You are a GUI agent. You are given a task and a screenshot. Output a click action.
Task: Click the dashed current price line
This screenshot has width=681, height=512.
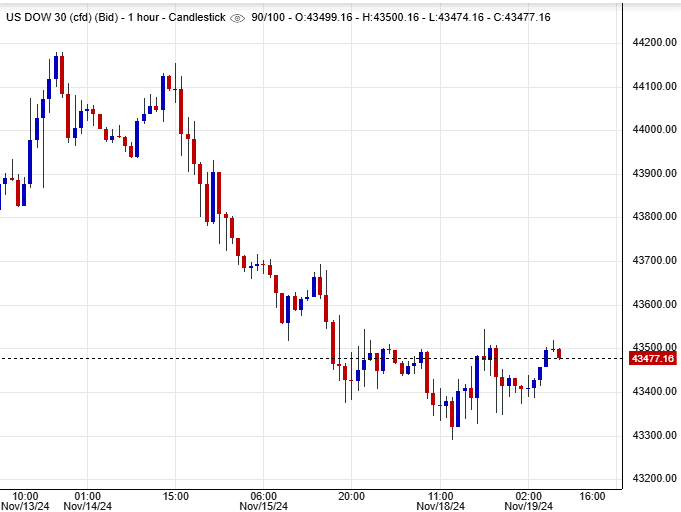click(300, 358)
